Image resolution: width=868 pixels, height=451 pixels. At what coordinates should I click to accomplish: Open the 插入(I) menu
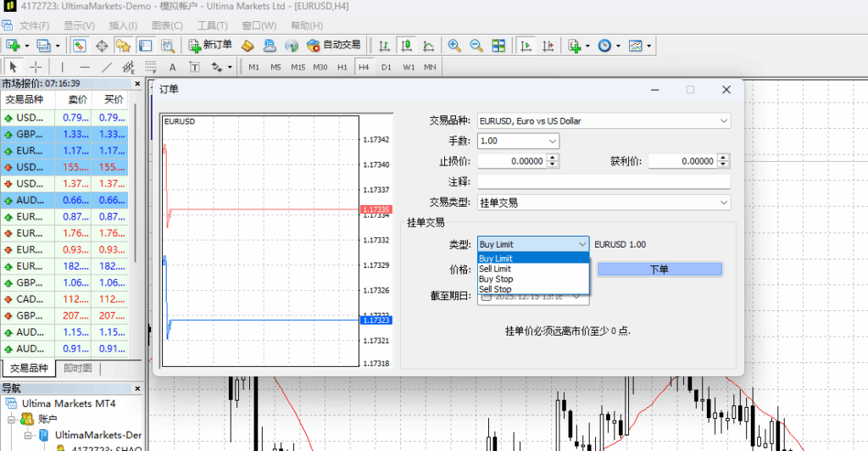pos(123,25)
